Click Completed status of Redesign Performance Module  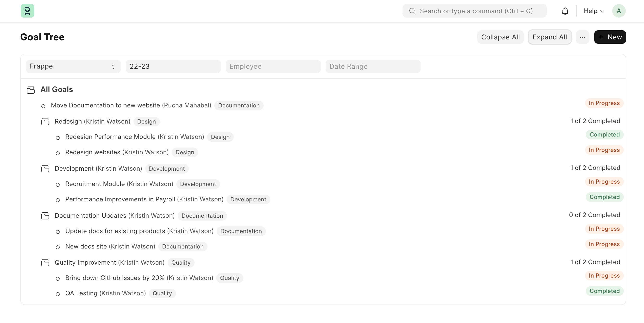(605, 134)
